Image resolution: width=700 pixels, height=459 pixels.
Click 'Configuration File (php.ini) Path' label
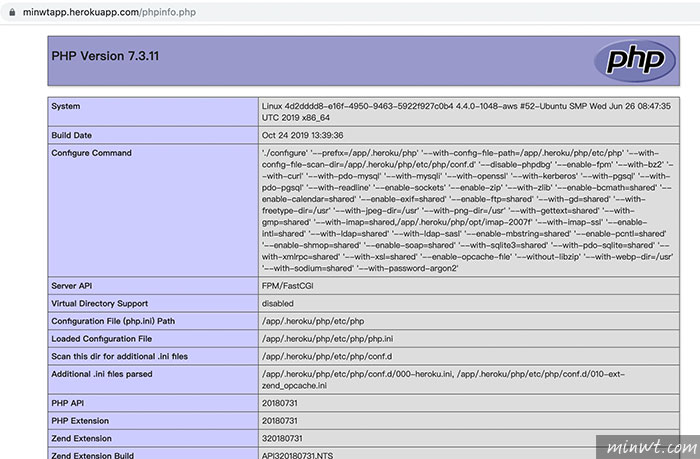(113, 321)
